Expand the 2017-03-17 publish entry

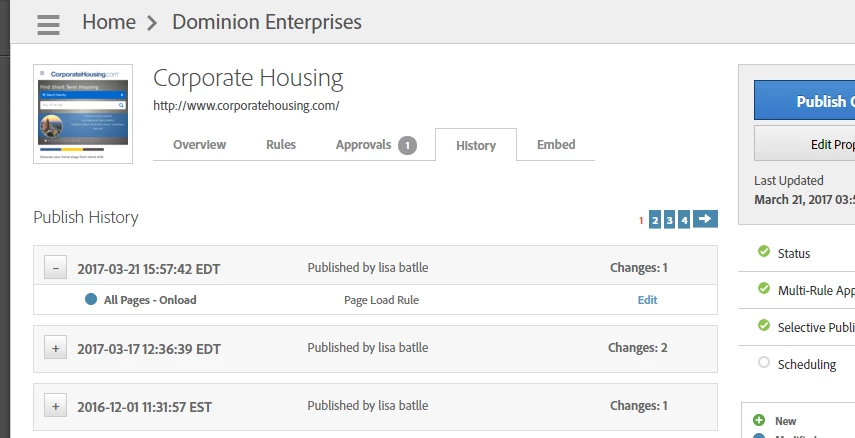click(x=56, y=348)
